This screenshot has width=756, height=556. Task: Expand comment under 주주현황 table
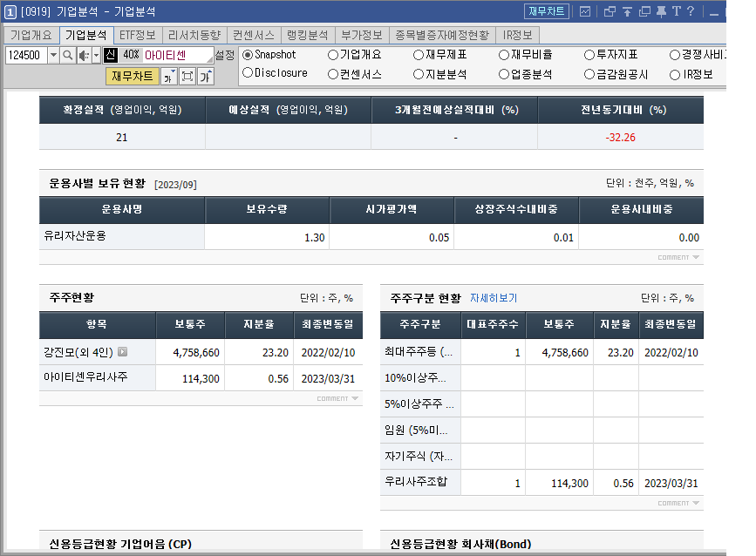[337, 398]
